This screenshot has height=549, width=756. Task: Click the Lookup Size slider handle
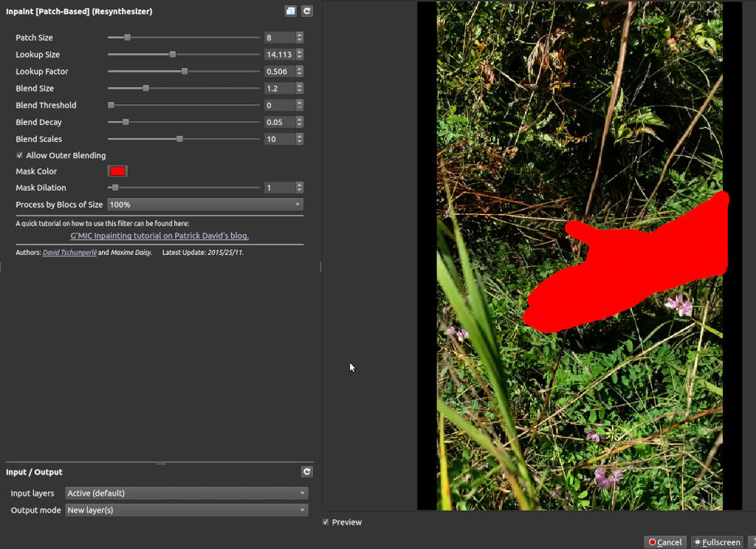point(173,54)
